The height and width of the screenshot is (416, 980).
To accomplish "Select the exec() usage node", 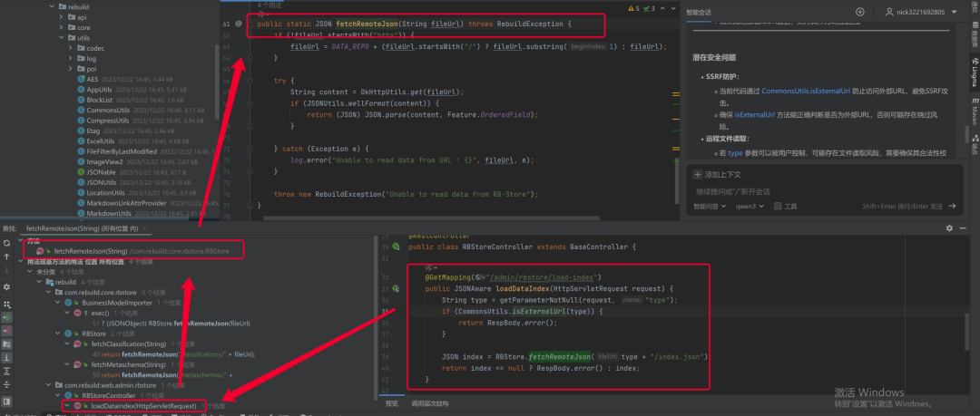I will 100,313.
